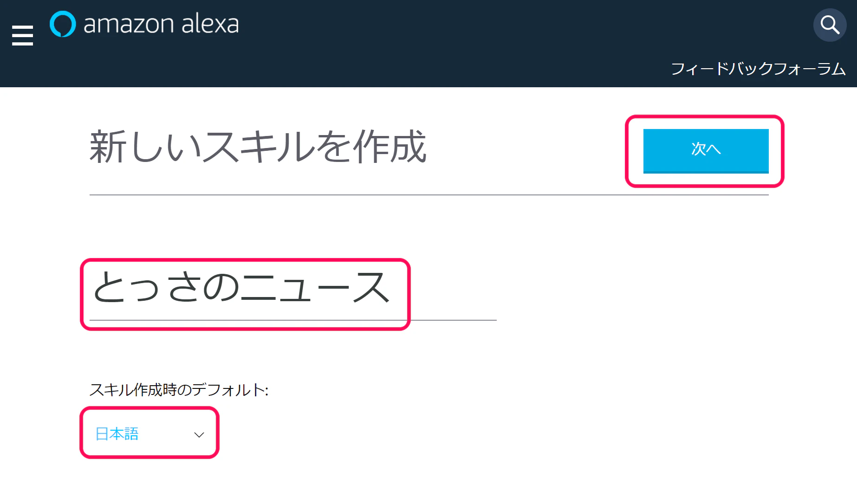Open the フィードバックフォーラム link
Image resolution: width=857 pixels, height=504 pixels.
758,69
